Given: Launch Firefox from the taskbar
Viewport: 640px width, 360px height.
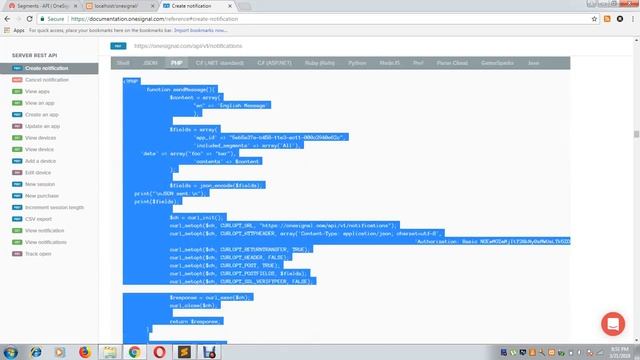Looking at the screenshot, I should click(85, 352).
